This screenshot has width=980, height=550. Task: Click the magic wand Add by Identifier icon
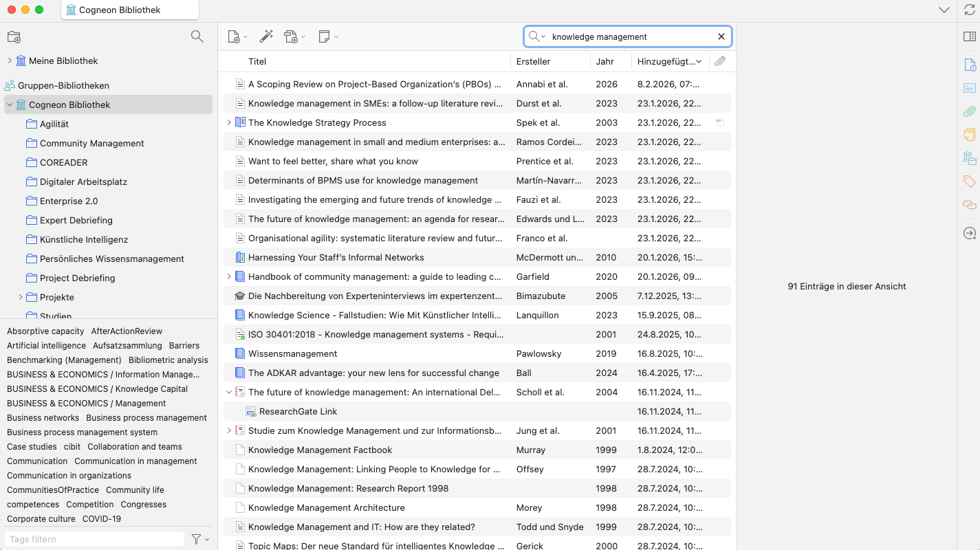tap(266, 36)
